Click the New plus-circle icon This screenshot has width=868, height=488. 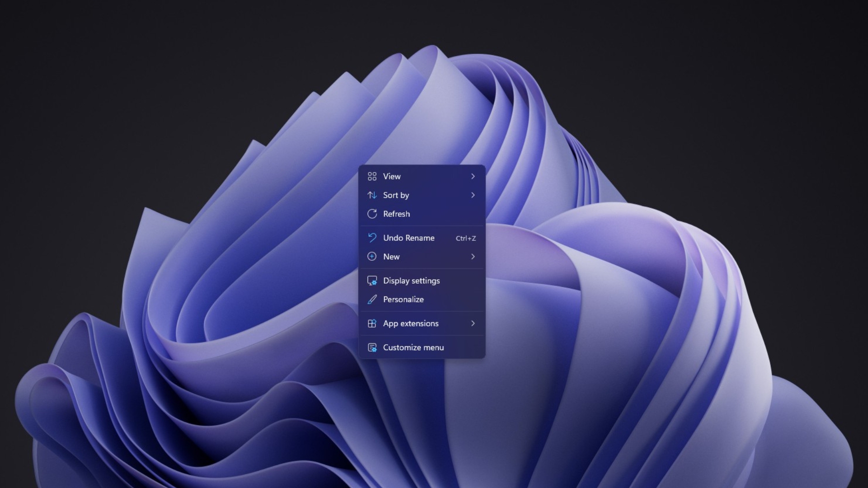click(372, 257)
